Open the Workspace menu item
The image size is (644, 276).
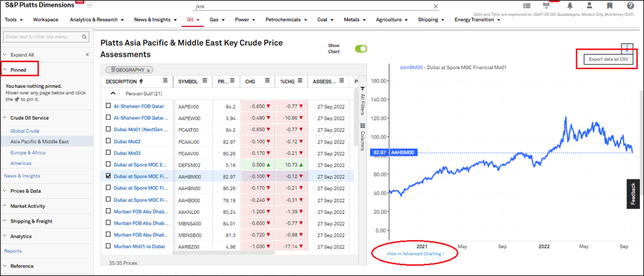tap(46, 19)
